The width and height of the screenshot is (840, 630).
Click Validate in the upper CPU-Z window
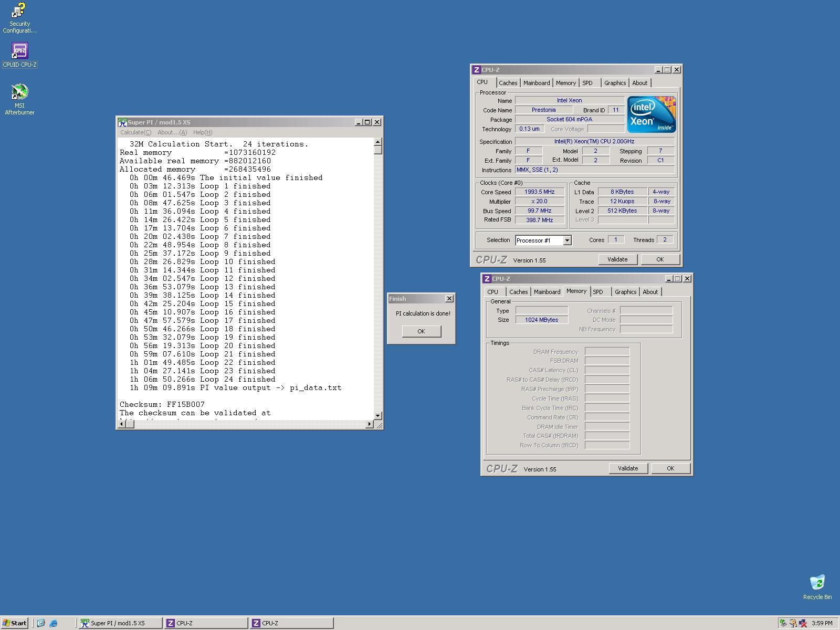(617, 259)
